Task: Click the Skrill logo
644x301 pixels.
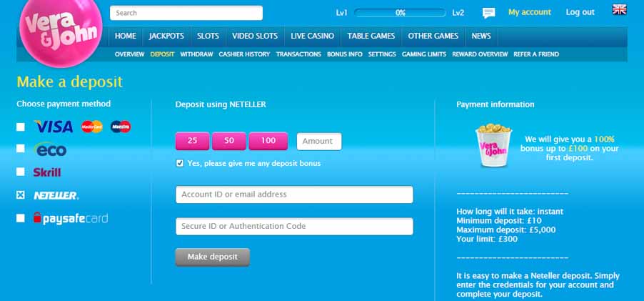Action: tap(47, 172)
